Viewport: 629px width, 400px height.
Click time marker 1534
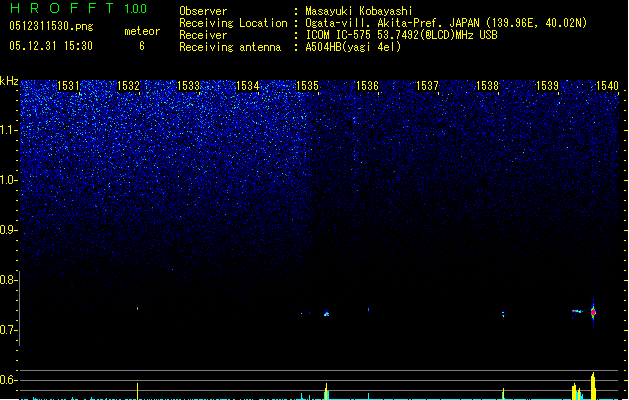point(248,86)
